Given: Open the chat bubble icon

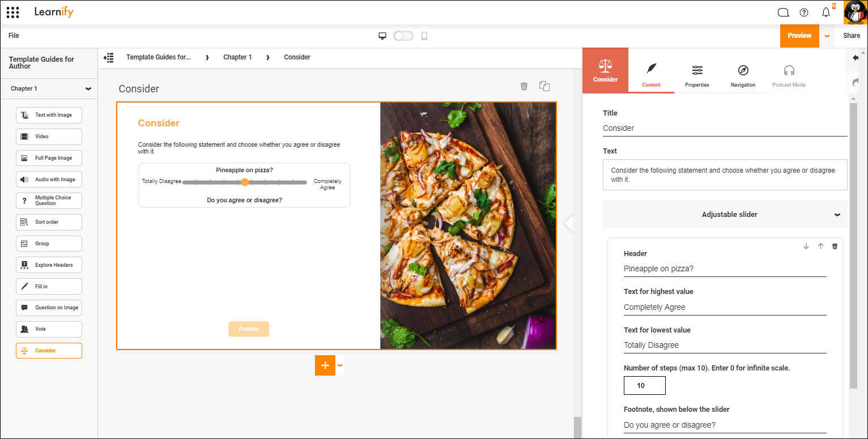Looking at the screenshot, I should coord(783,12).
